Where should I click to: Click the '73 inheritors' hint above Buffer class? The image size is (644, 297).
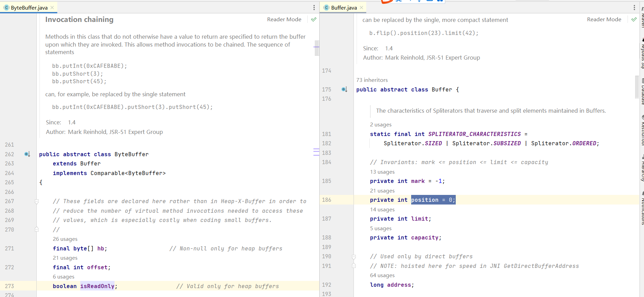click(372, 80)
